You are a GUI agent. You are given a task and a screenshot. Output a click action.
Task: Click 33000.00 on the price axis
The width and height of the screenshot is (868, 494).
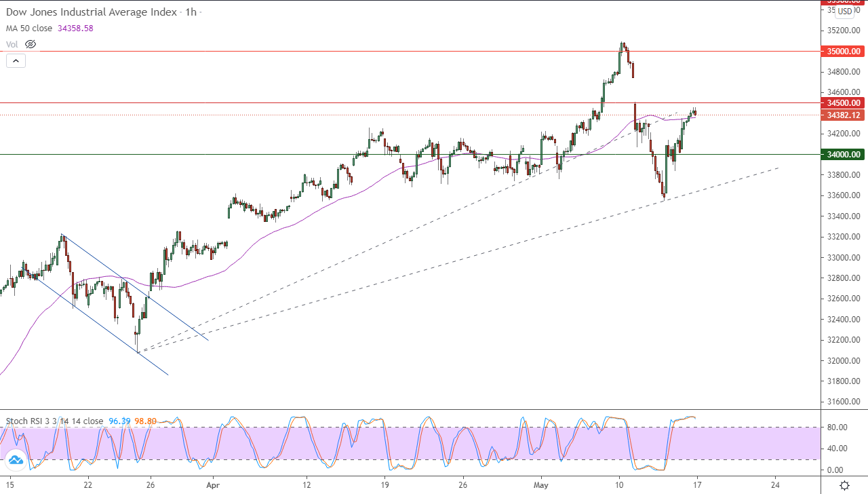click(842, 257)
